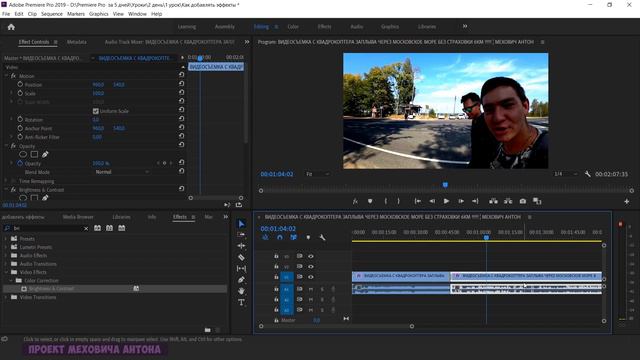Open timeline display settings wrench
The height and width of the screenshot is (360, 640).
[322, 238]
